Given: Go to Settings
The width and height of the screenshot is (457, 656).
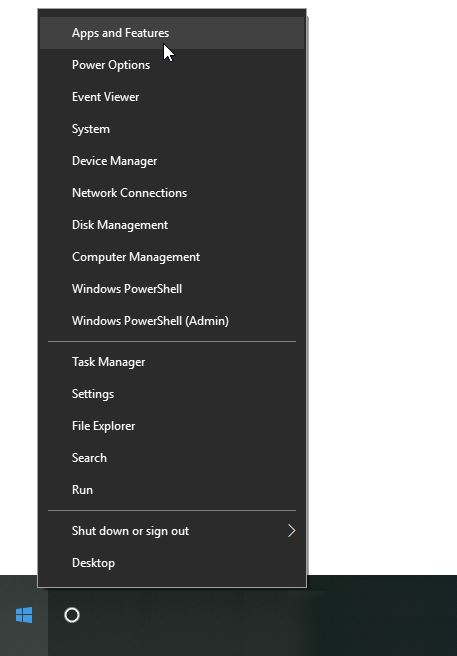Looking at the screenshot, I should (172, 394).
